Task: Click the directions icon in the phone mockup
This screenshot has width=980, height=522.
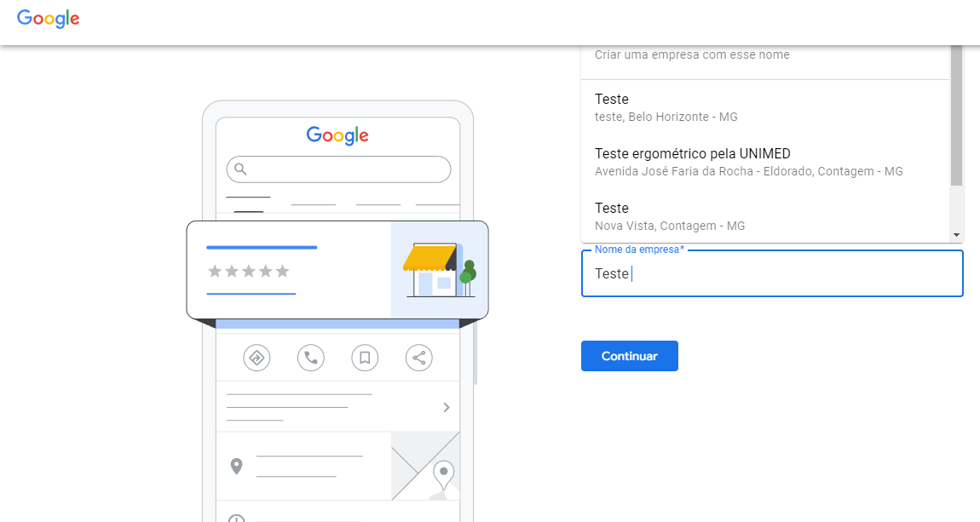Action: (x=257, y=358)
